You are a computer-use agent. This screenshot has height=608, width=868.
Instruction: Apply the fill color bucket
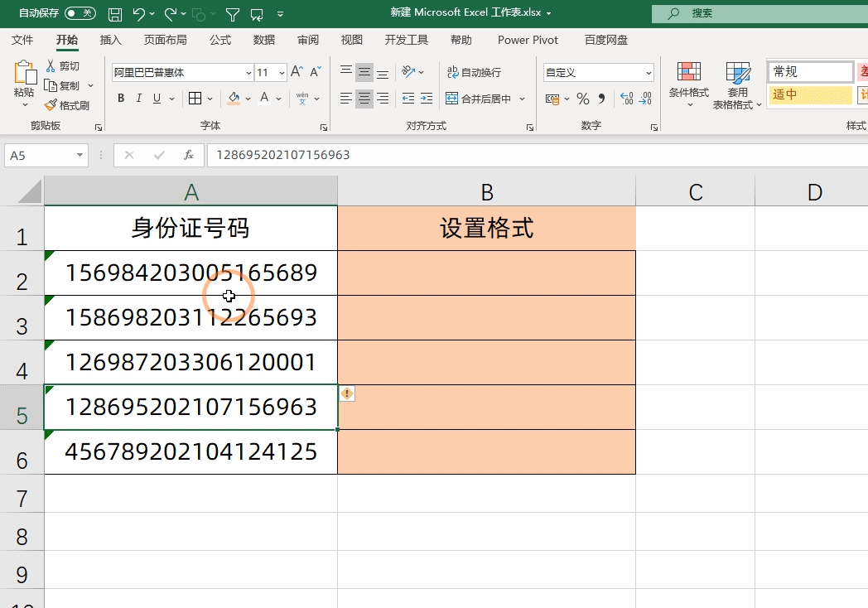(x=234, y=99)
